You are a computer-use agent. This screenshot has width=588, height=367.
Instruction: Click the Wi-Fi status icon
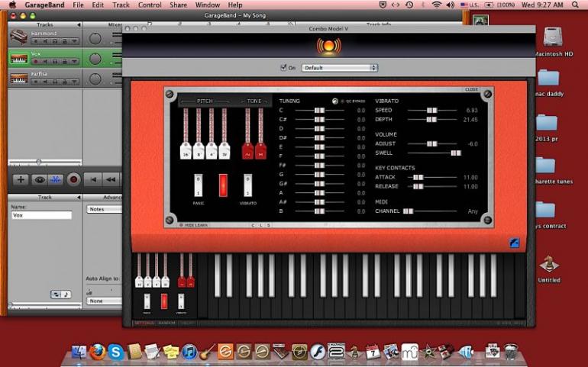click(x=436, y=5)
